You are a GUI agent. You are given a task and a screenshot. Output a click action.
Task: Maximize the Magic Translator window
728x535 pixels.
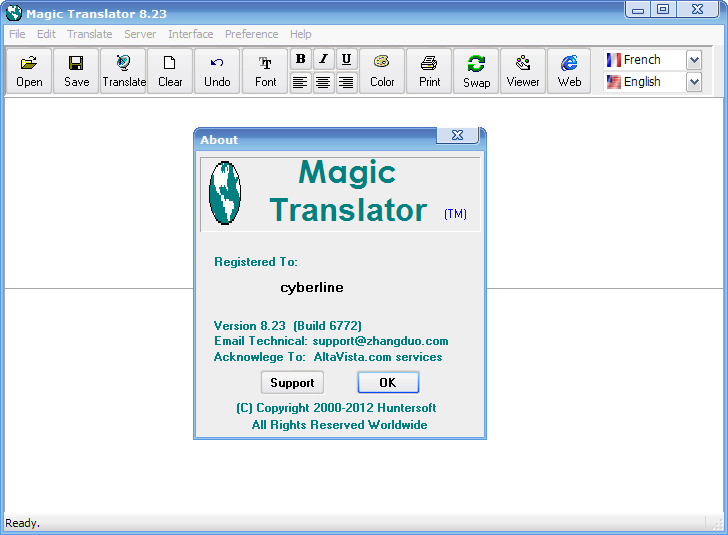click(x=663, y=9)
